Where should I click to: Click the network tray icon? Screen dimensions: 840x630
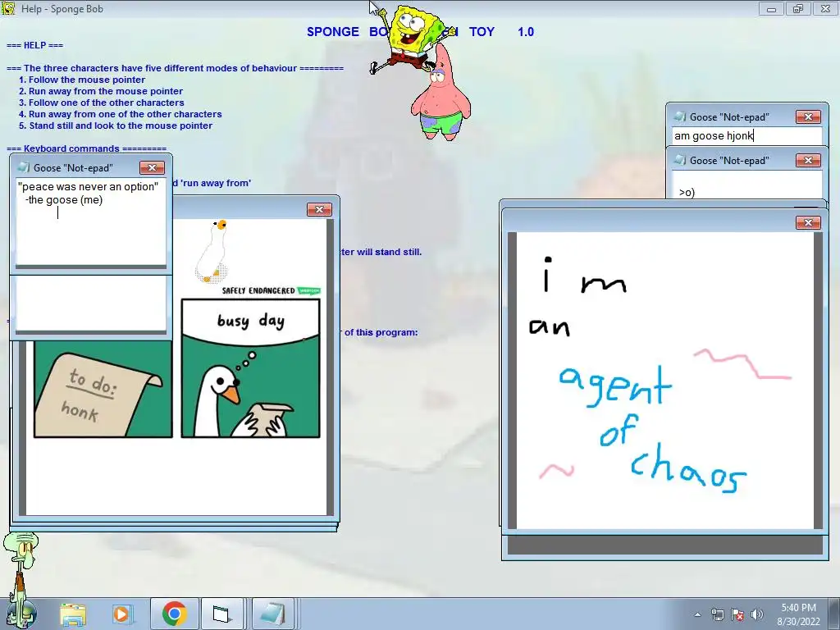pyautogui.click(x=717, y=614)
